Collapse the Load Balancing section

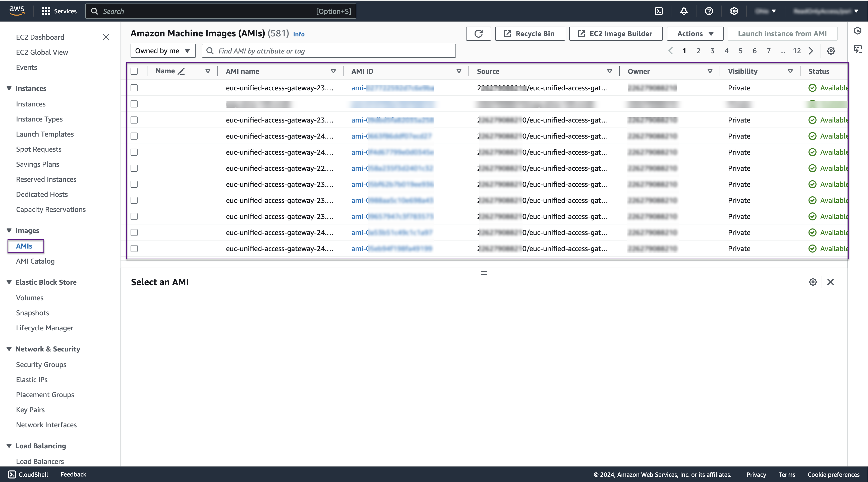click(9, 446)
